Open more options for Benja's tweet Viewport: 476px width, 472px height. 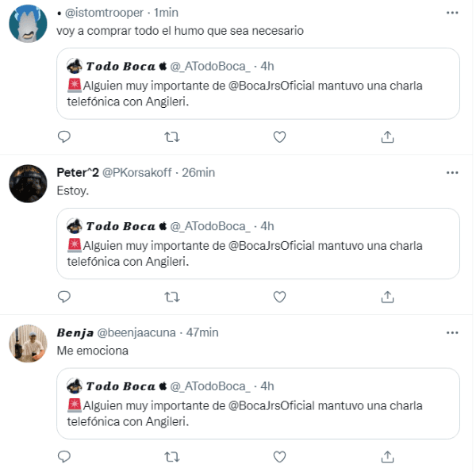(x=452, y=332)
